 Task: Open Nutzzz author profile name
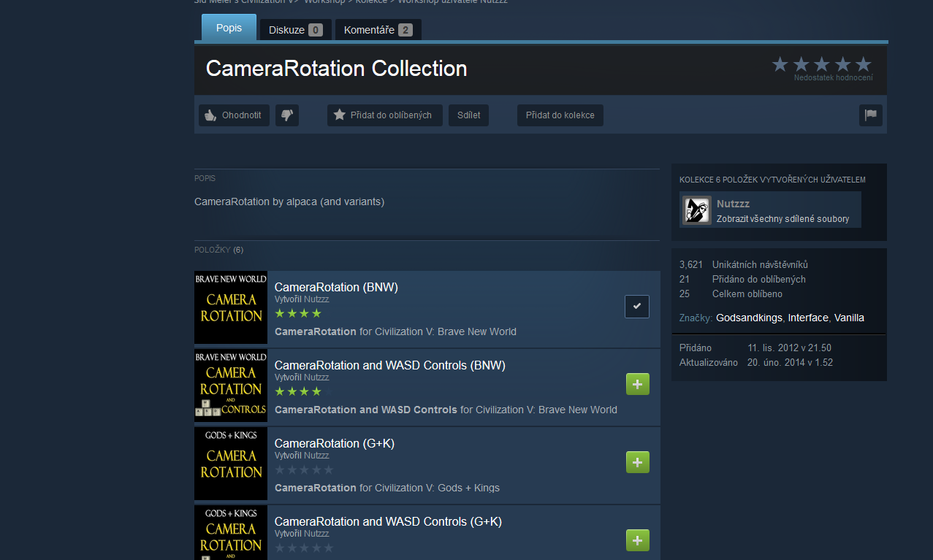(734, 204)
